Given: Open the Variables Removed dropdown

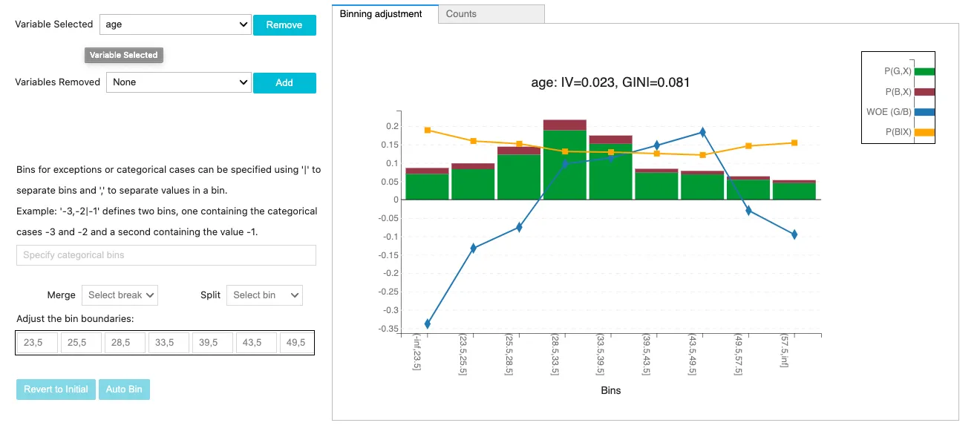Looking at the screenshot, I should coord(179,82).
